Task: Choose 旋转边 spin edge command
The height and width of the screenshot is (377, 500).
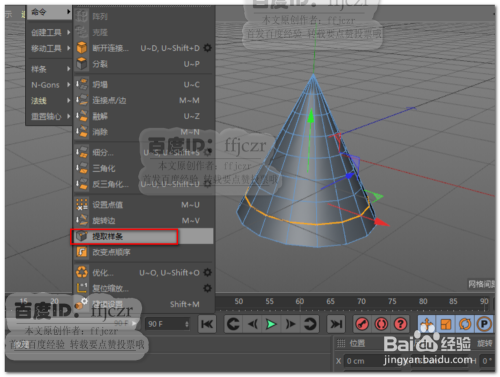Action: point(143,220)
